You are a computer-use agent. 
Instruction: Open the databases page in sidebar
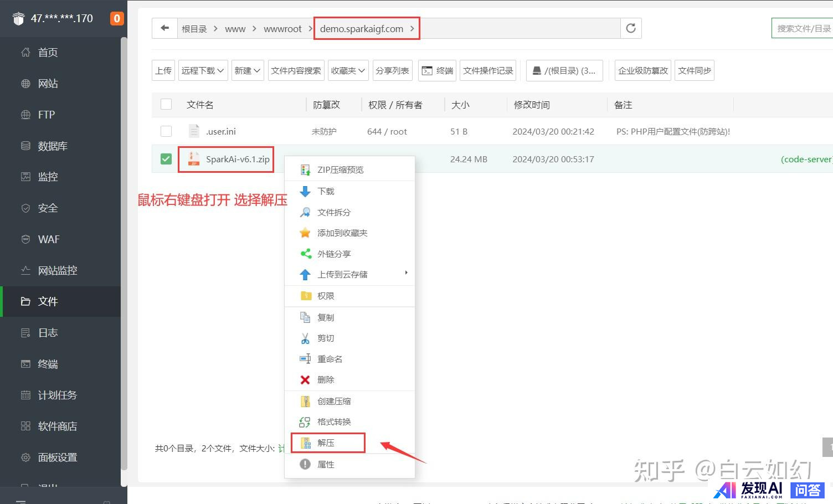(x=53, y=146)
